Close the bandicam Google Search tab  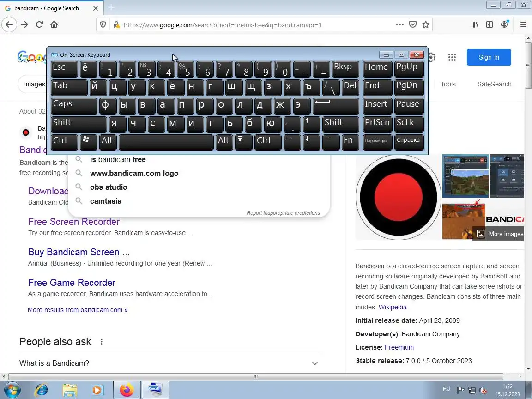[96, 8]
